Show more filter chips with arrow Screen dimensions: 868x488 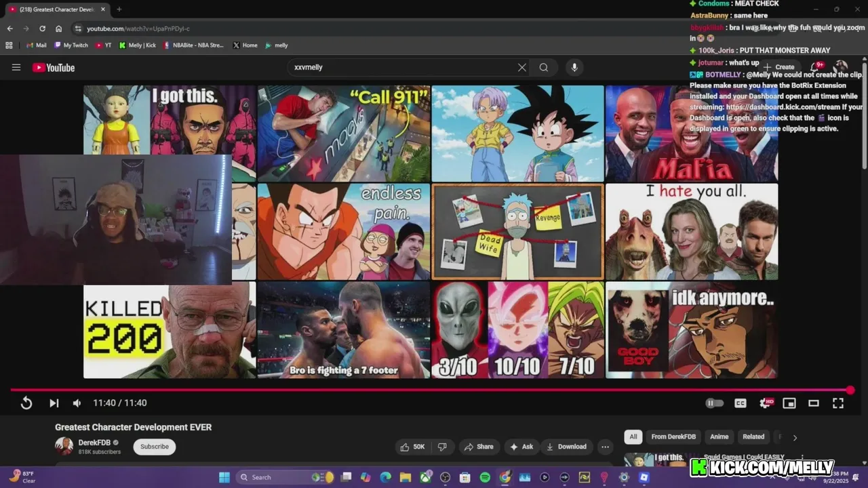795,437
